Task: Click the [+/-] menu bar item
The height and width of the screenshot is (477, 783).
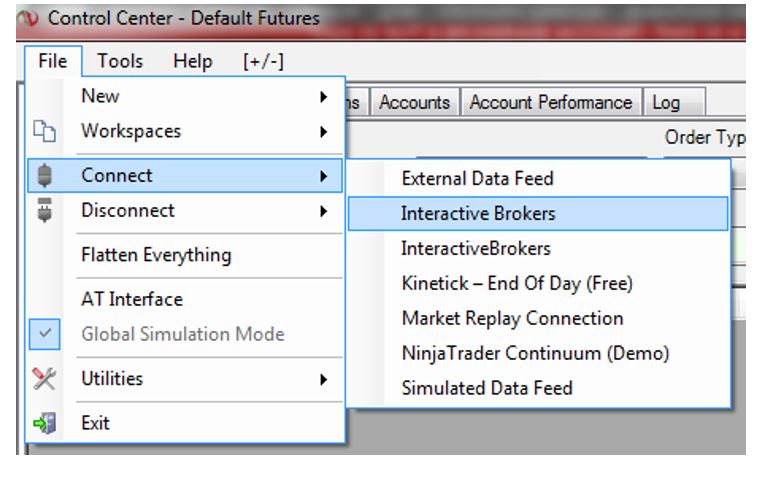Action: [263, 61]
